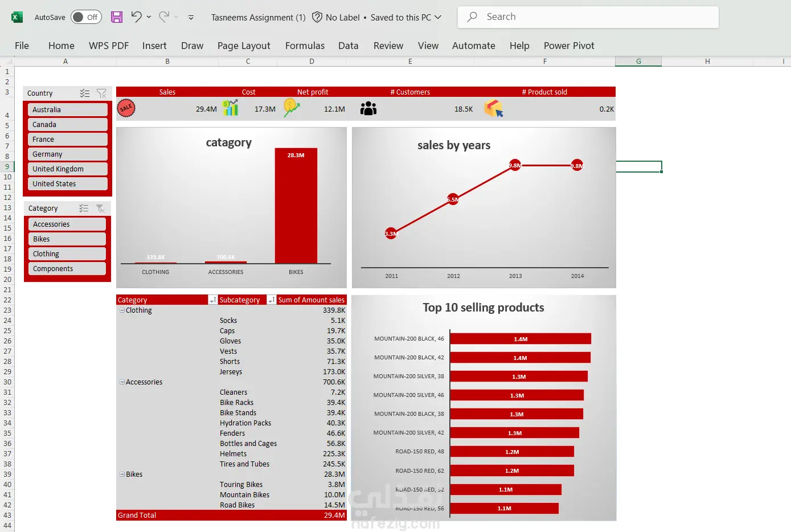Viewport: 791px width, 532px height.
Task: Clear filter on the Category slicer
Action: pos(100,208)
